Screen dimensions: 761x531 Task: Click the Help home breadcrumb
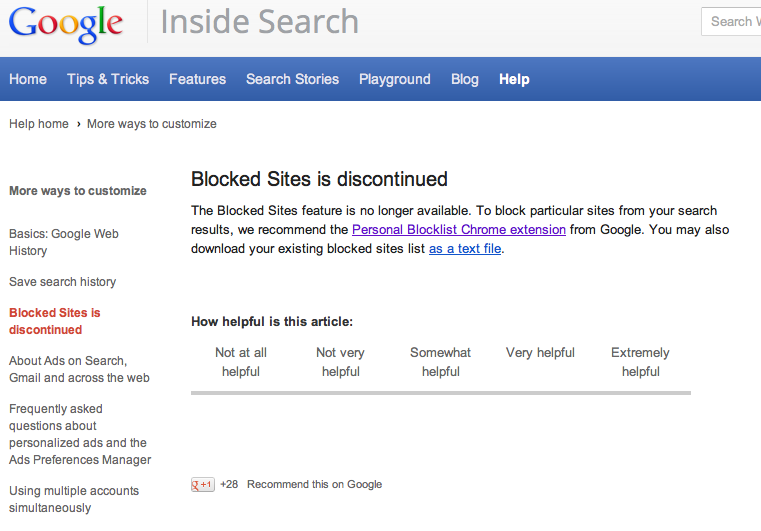[x=39, y=124]
